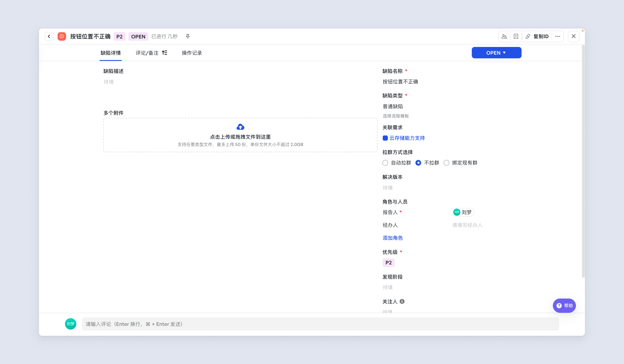Click the header title 按钮位置不正确
This screenshot has height=364, width=624.
[90, 36]
